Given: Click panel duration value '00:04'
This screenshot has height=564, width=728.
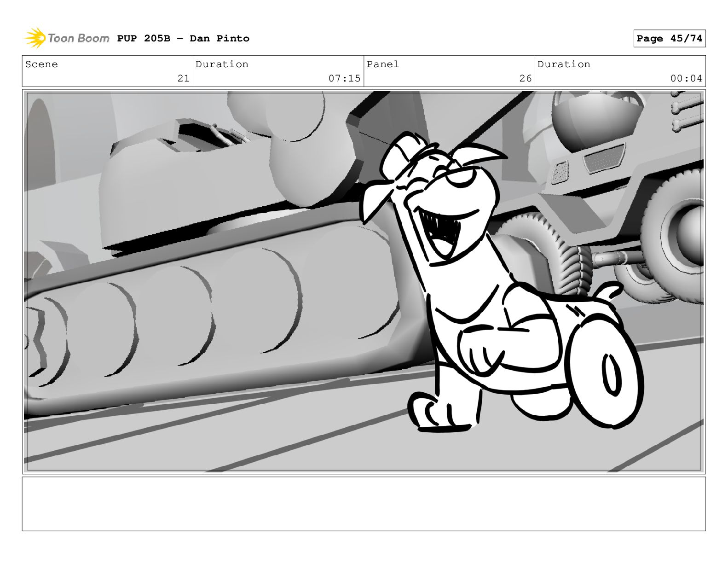Looking at the screenshot, I should (x=686, y=79).
